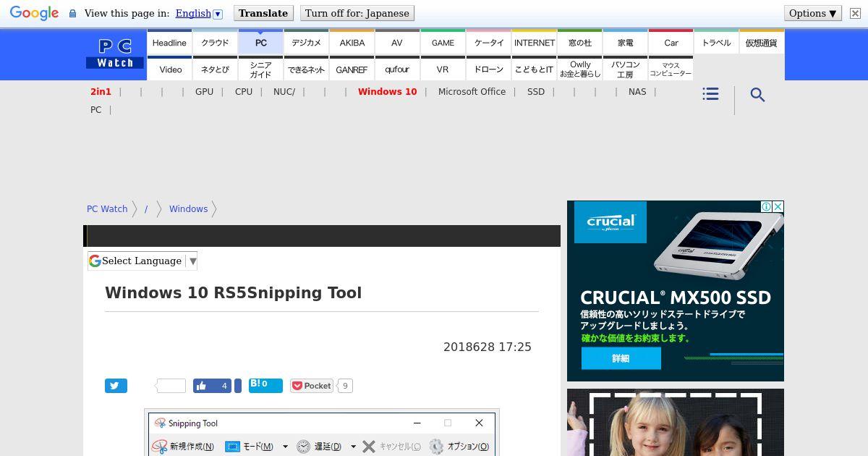Follow the Microsoft Office topic link
This screenshot has height=456, width=868.
coord(472,92)
